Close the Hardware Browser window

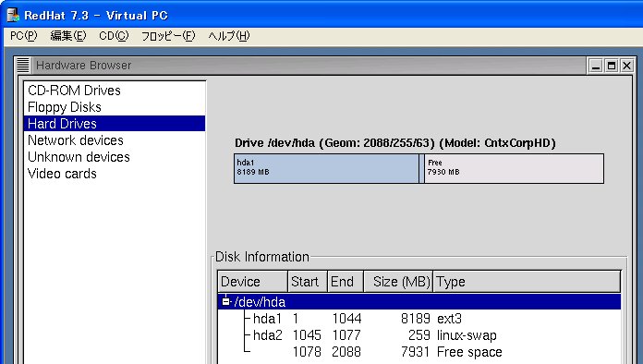(x=626, y=66)
